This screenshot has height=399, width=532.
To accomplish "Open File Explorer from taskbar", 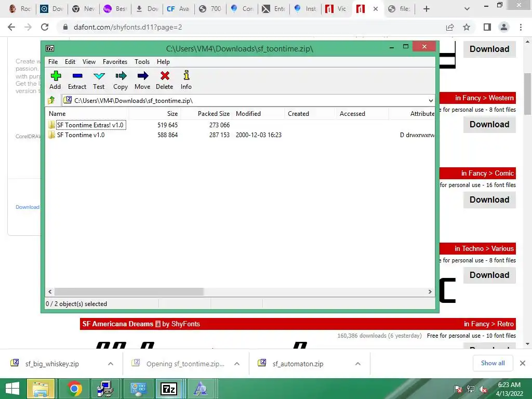I will [x=41, y=389].
